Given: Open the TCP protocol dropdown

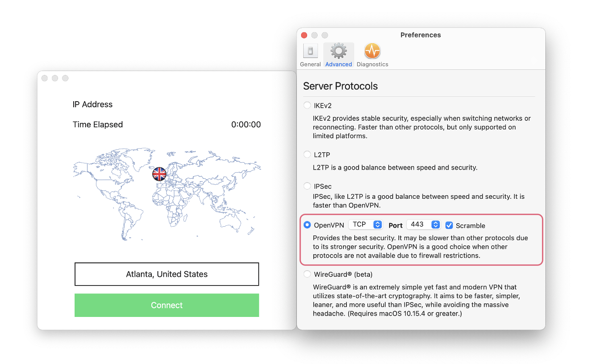Looking at the screenshot, I should 365,224.
